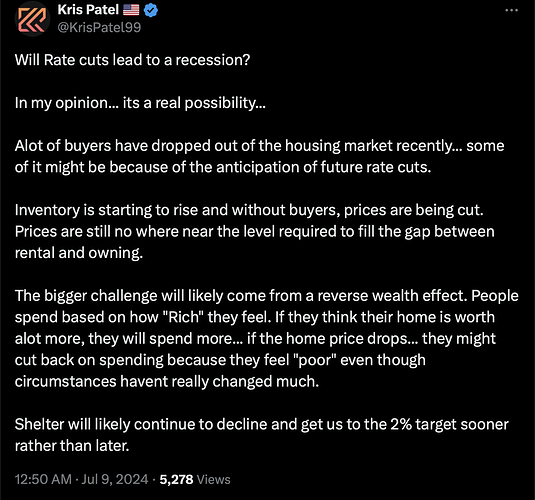Open the Kris Patel display name link
Image resolution: width=535 pixels, height=500 pixels.
pos(88,10)
